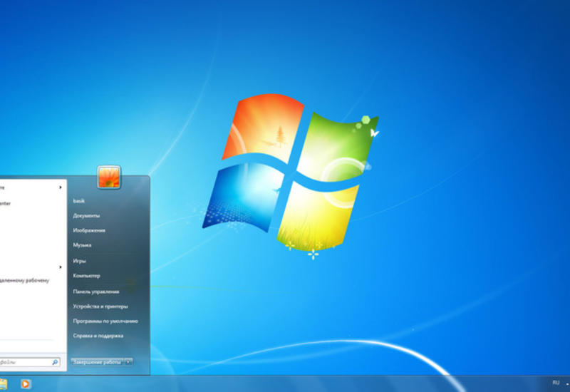Open Компьютер from the Start menu
The width and height of the screenshot is (570, 392).
(86, 276)
